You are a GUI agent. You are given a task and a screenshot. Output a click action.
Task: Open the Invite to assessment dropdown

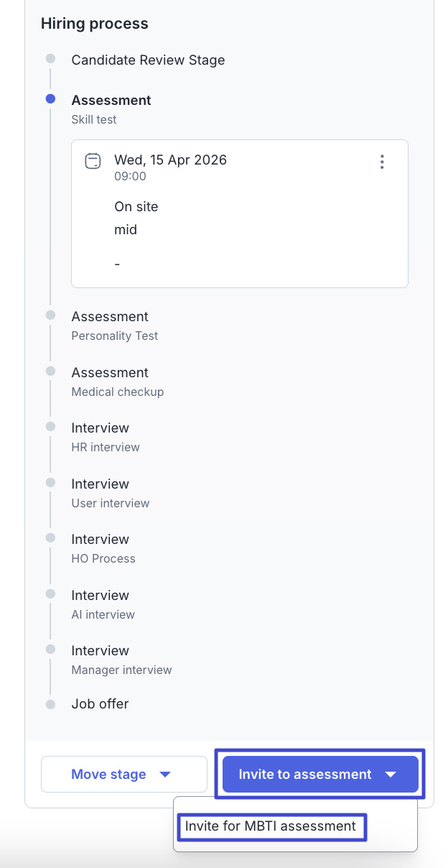320,774
